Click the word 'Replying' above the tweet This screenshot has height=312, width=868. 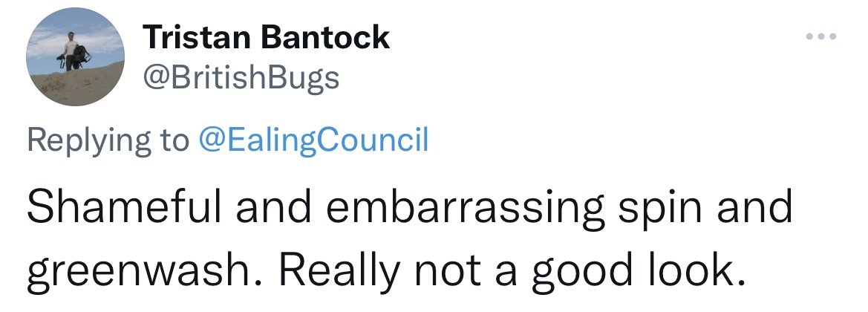[x=89, y=140]
